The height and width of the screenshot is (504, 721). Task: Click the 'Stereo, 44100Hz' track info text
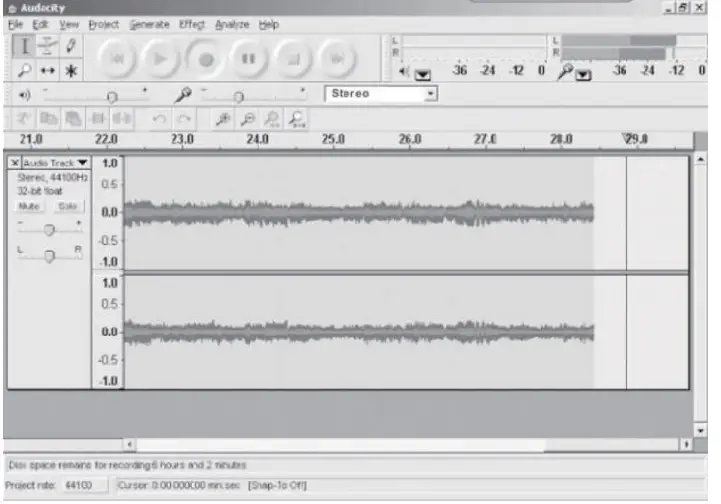52,178
